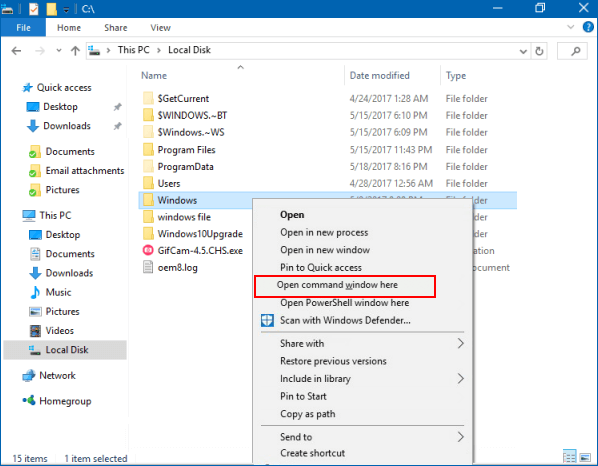Screen dimensions: 598x466
Task: Choose Create shortcut from context menu
Action: (x=312, y=453)
